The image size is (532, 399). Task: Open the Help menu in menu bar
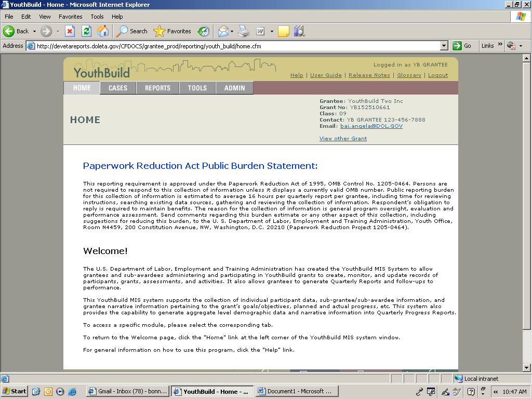click(117, 17)
